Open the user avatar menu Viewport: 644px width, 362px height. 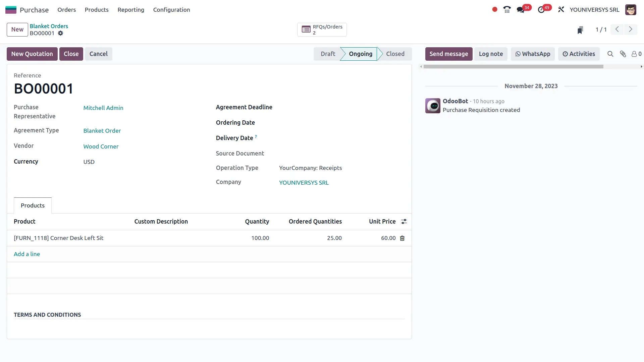[x=631, y=10]
